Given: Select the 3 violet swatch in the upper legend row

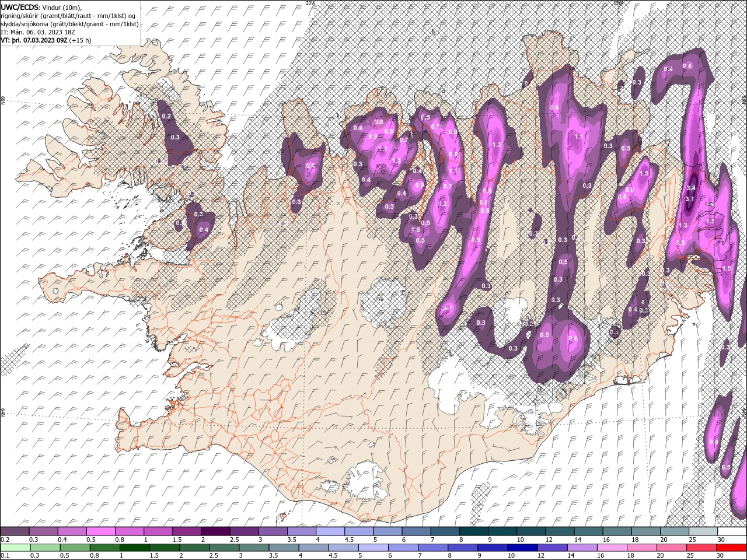Looking at the screenshot, I should [x=273, y=531].
